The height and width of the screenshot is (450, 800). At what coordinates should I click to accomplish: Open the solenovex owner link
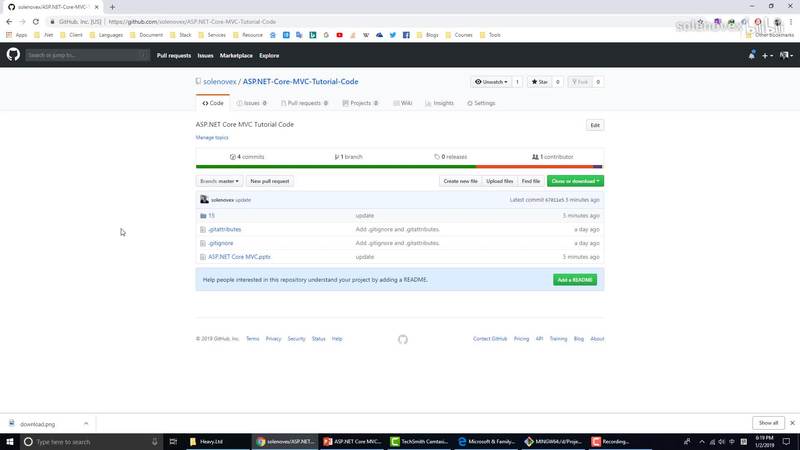click(220, 82)
